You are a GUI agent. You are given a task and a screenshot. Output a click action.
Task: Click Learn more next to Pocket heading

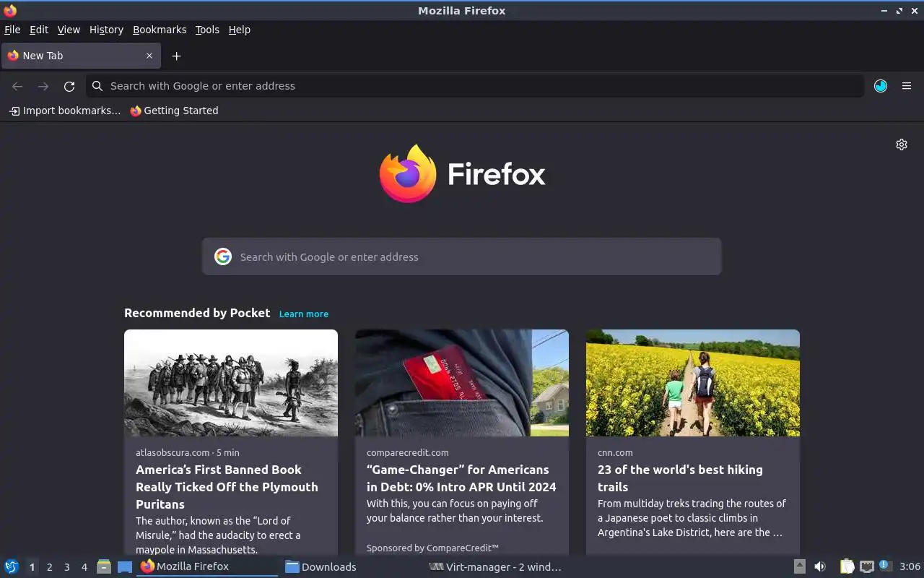click(304, 314)
